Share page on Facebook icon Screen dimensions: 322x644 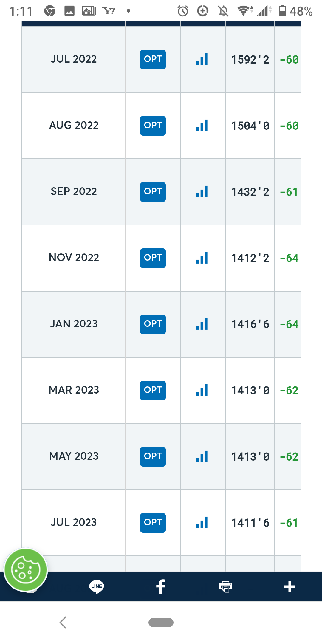tap(161, 587)
